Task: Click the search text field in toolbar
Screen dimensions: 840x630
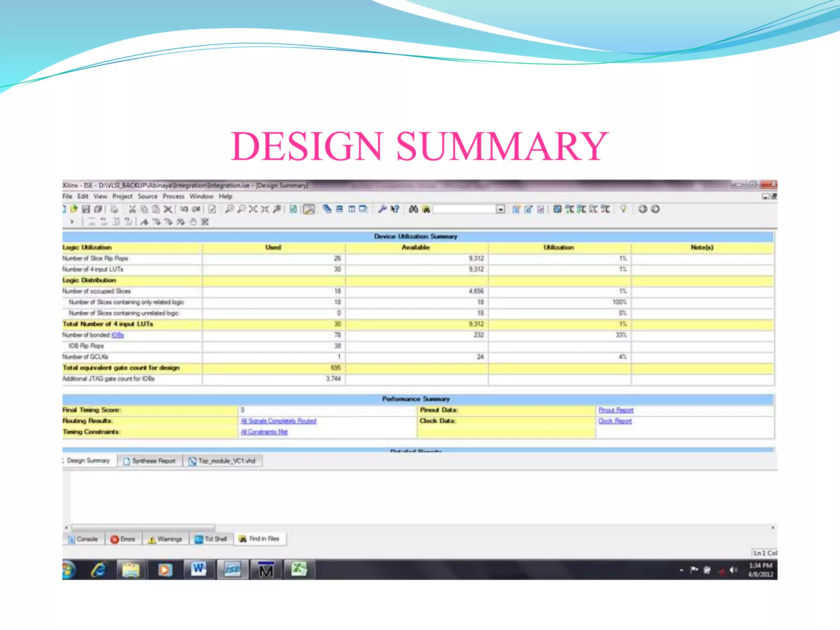Action: 465,210
